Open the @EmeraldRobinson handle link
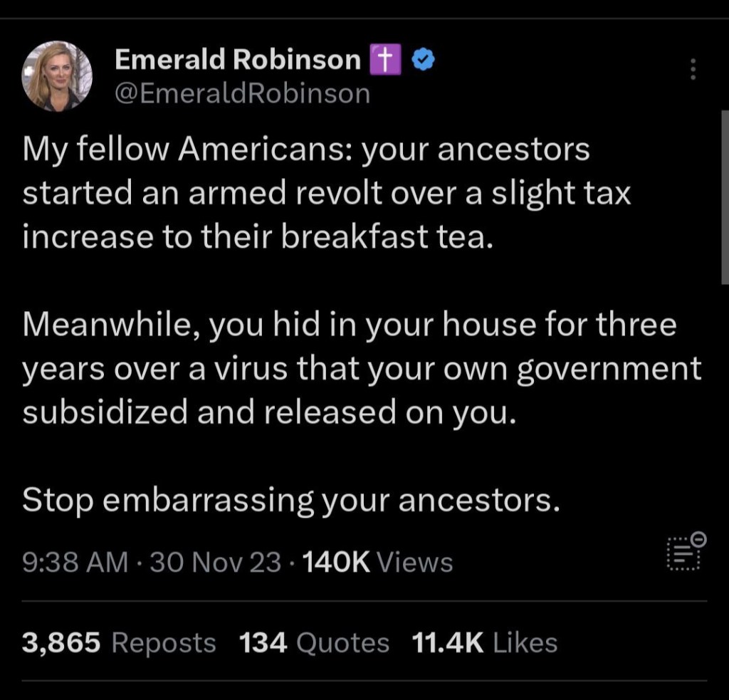Viewport: 729px width, 700px height. [x=242, y=93]
